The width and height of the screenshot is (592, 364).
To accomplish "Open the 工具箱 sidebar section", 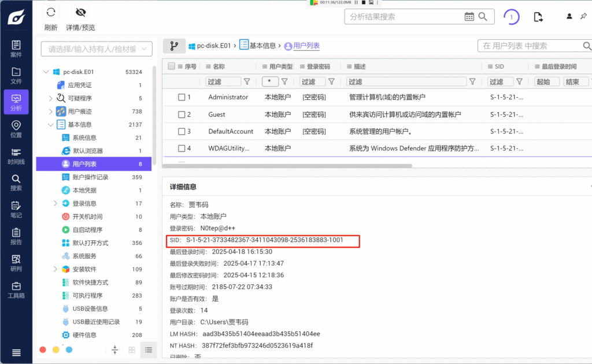I will click(x=16, y=289).
